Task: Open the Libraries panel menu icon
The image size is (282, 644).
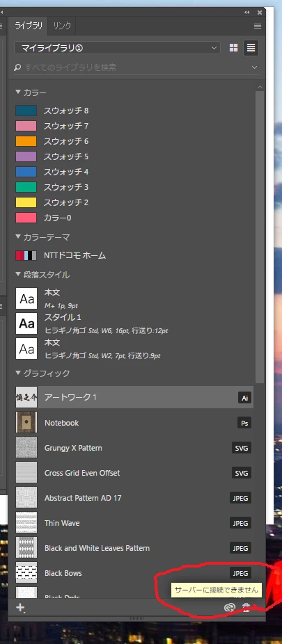Action: click(x=258, y=26)
